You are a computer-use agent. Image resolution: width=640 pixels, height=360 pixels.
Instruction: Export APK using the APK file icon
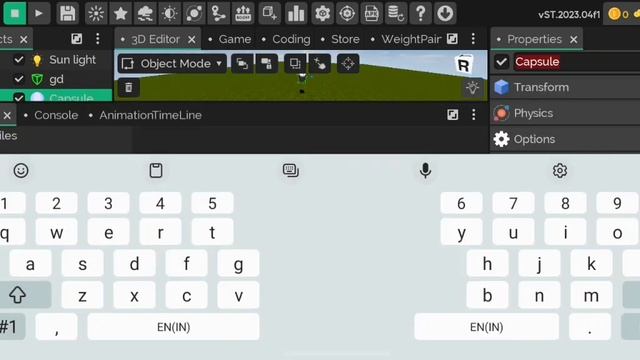[x=371, y=13]
